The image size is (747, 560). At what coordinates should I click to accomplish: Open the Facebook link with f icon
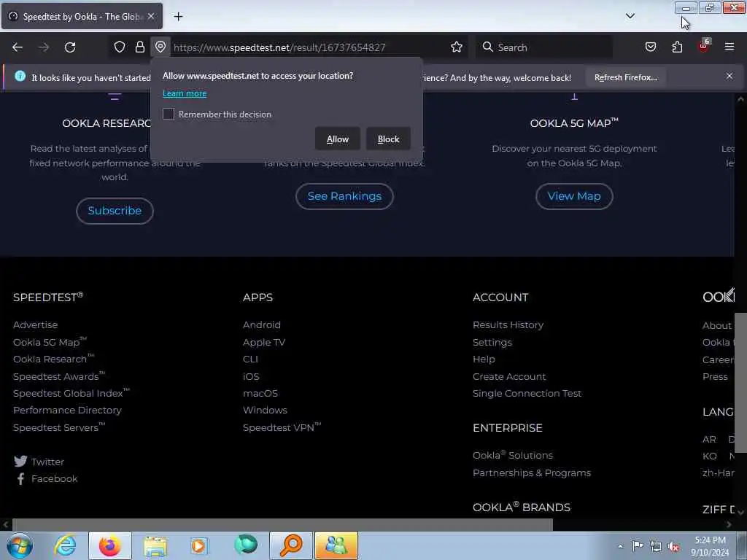coord(46,478)
